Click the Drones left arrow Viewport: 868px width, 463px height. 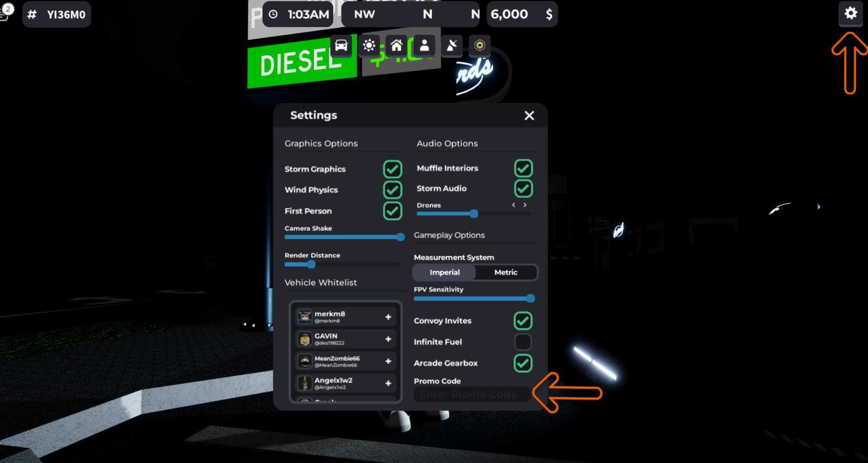[x=513, y=205]
